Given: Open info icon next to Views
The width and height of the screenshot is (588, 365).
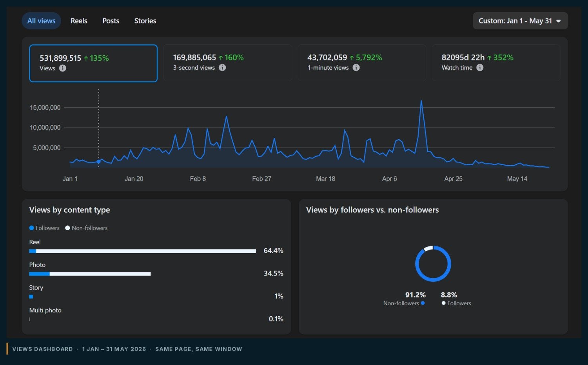Looking at the screenshot, I should (x=63, y=68).
